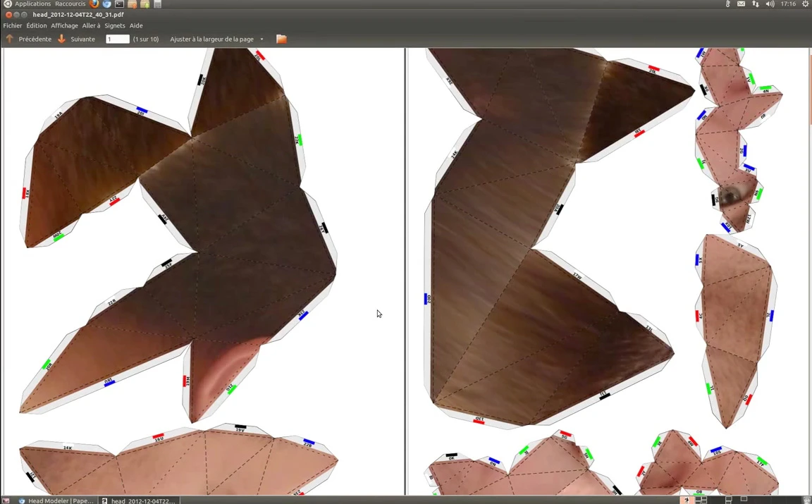The width and height of the screenshot is (812, 504).
Task: Open the mail envelope indicator
Action: (741, 4)
